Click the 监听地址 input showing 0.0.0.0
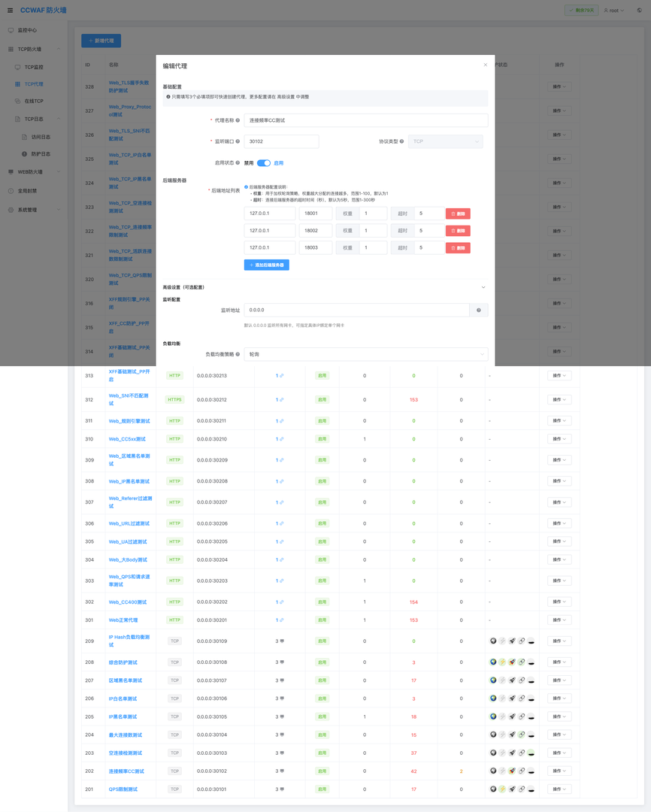Viewport: 651px width, 812px height. pos(357,311)
